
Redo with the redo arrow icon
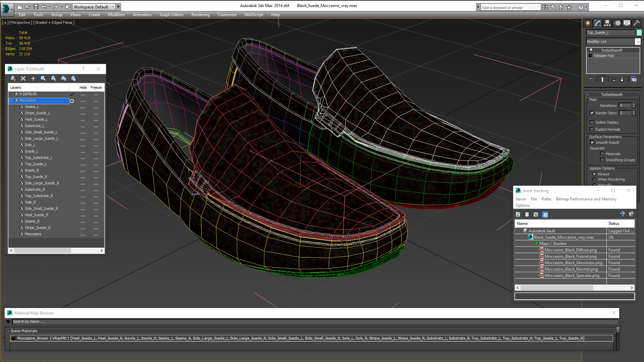point(56,7)
